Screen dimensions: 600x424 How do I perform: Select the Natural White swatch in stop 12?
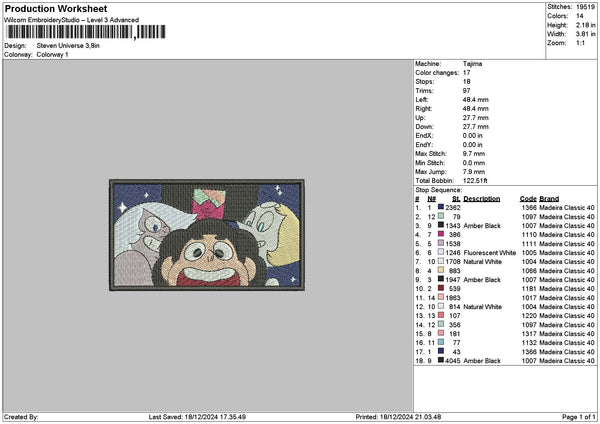click(x=441, y=306)
